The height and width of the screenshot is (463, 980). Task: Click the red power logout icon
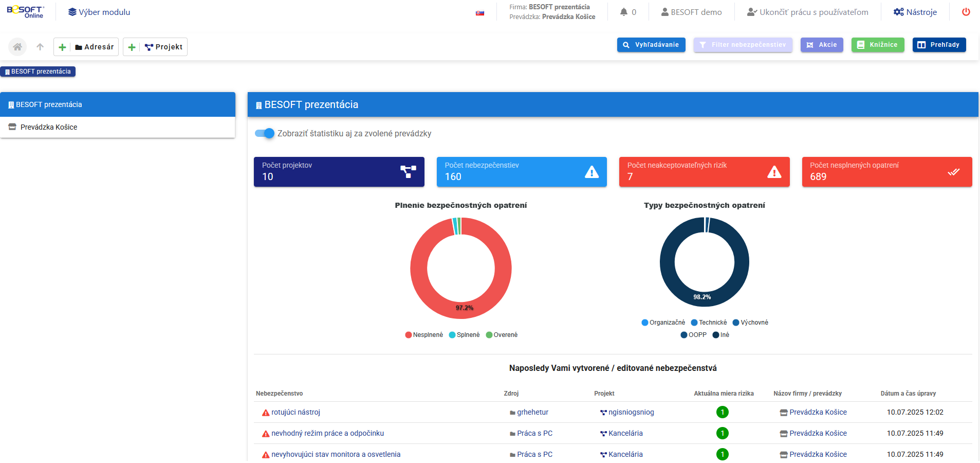[966, 12]
